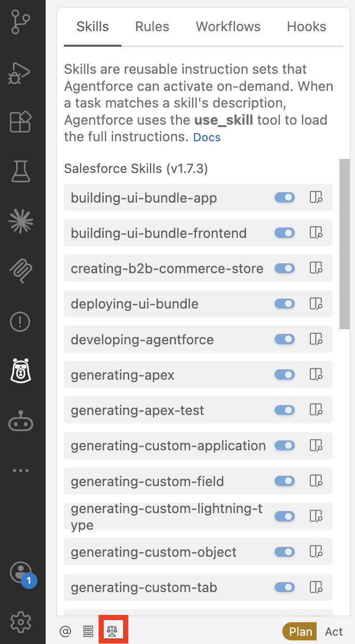Disable the generating-apex skill
The height and width of the screenshot is (644, 355).
284,374
